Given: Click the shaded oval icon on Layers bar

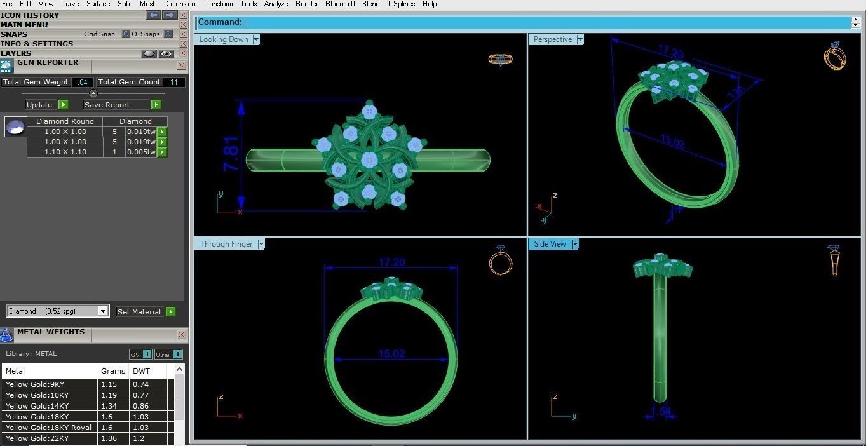Looking at the screenshot, I should coord(149,54).
